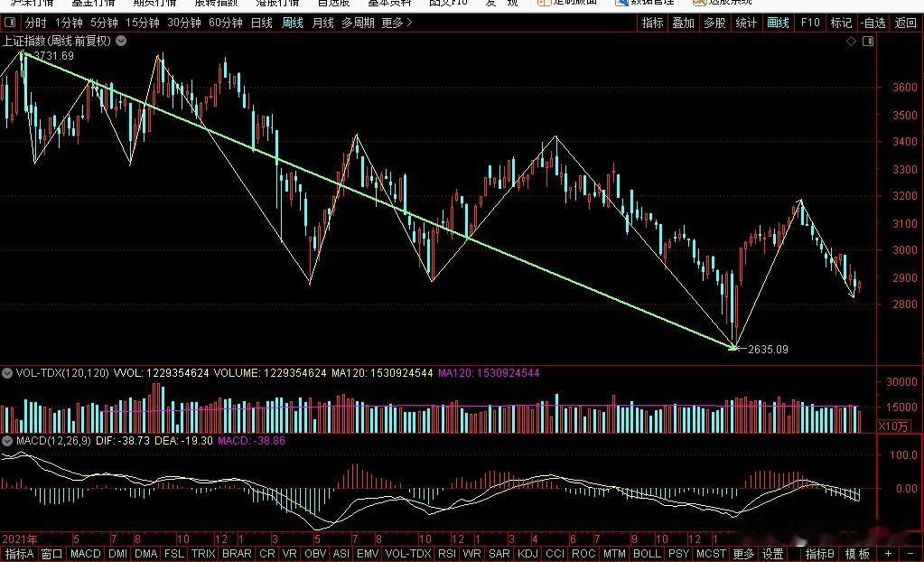Open 设置 settings in bottom bar
924x562 pixels.
[772, 554]
